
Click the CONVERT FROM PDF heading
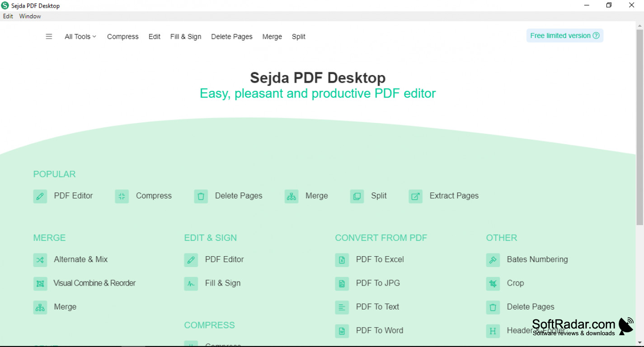pos(381,238)
